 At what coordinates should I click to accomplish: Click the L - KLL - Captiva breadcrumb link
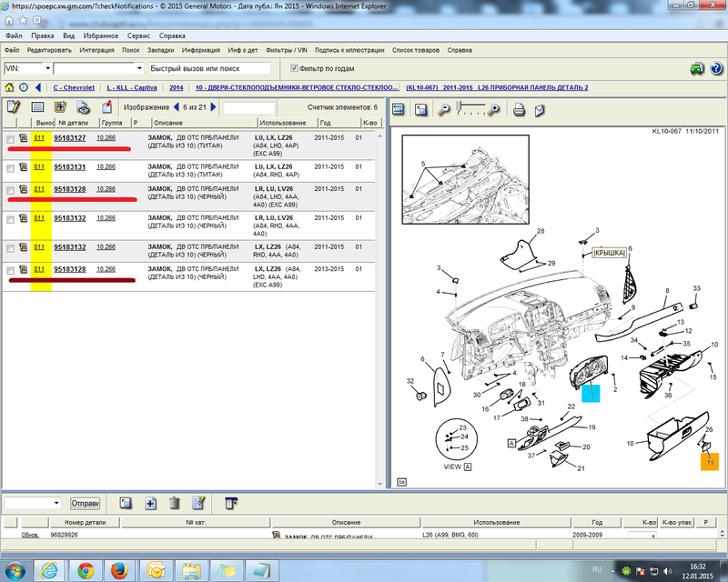point(132,87)
